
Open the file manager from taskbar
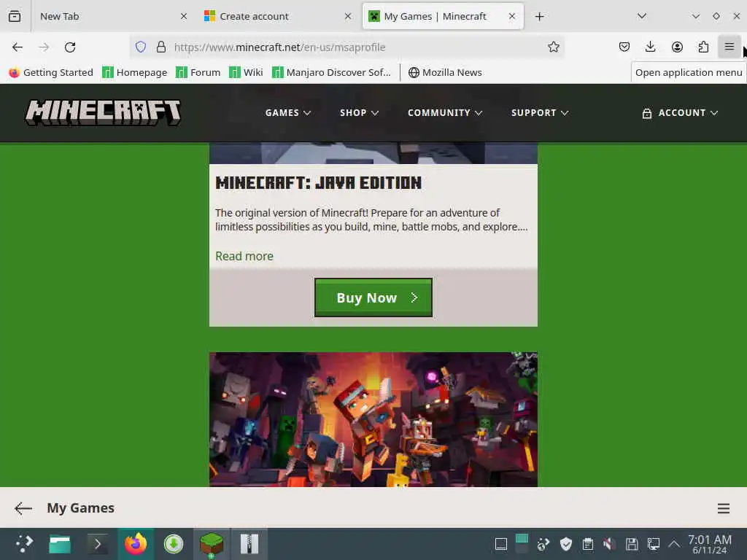pyautogui.click(x=60, y=544)
